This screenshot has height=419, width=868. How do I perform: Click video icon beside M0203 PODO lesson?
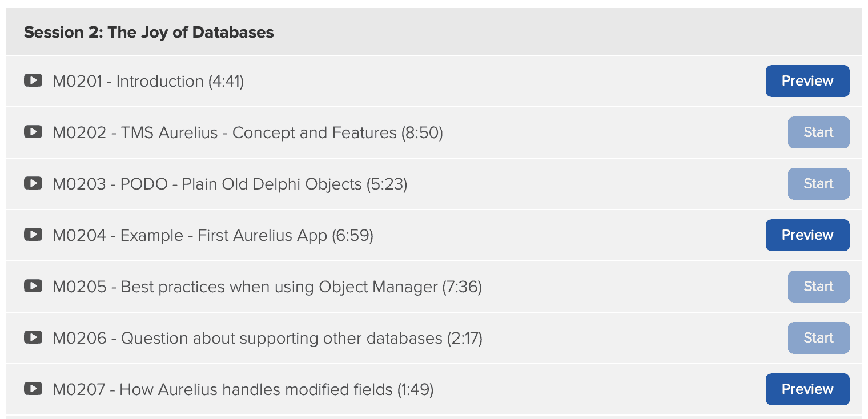click(x=33, y=183)
